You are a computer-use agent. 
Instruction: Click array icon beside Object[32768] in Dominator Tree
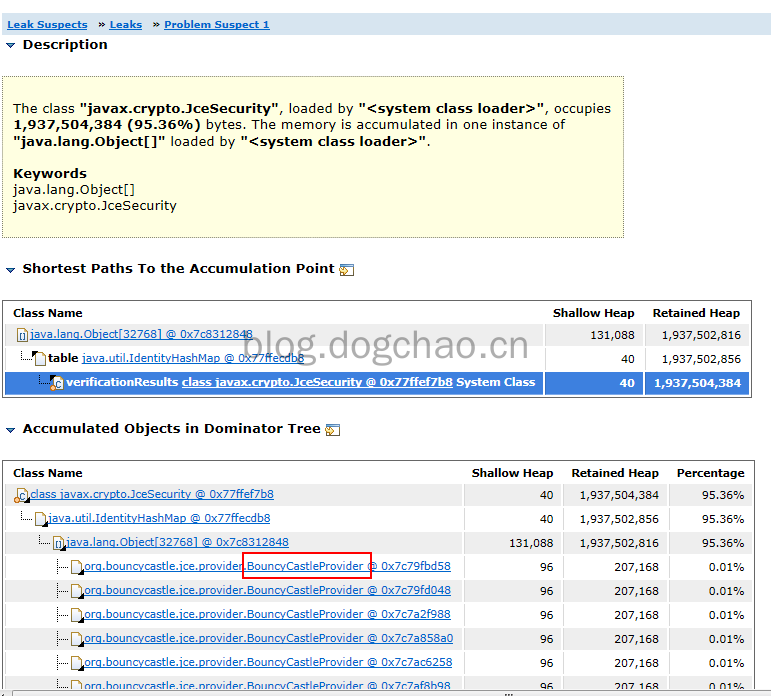tap(59, 543)
